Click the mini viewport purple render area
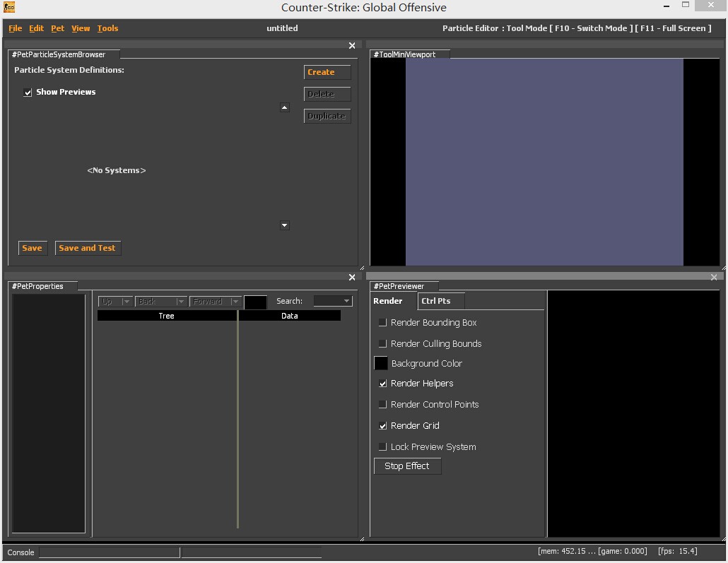Image resolution: width=728 pixels, height=563 pixels. click(x=544, y=162)
